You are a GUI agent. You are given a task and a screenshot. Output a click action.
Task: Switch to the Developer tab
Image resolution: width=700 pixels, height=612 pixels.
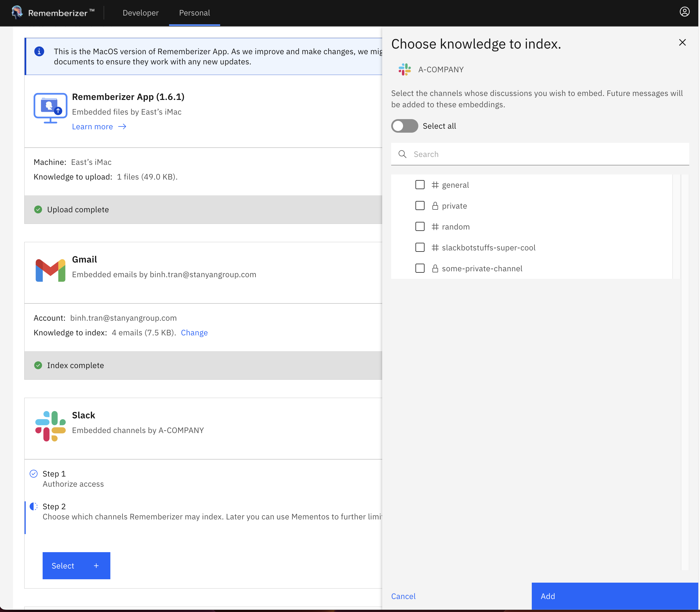[141, 13]
